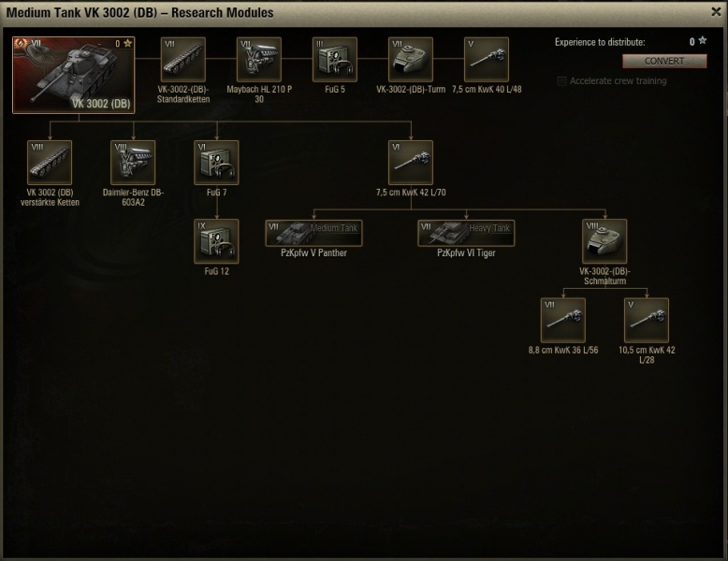Toggle the Accelerate crew training checkbox
This screenshot has width=728, height=561.
(x=561, y=81)
